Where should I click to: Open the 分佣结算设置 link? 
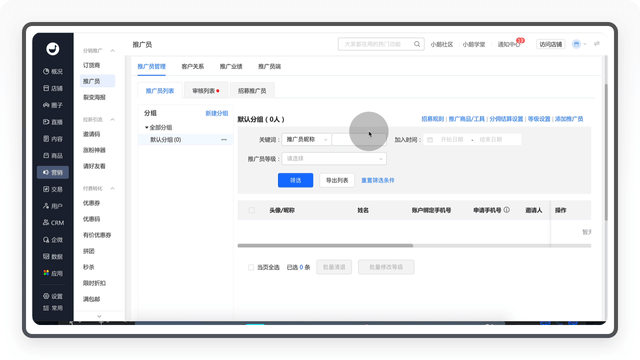506,119
